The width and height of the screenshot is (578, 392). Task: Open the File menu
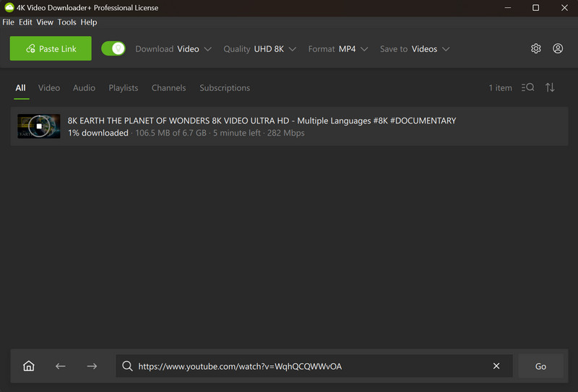pyautogui.click(x=8, y=22)
